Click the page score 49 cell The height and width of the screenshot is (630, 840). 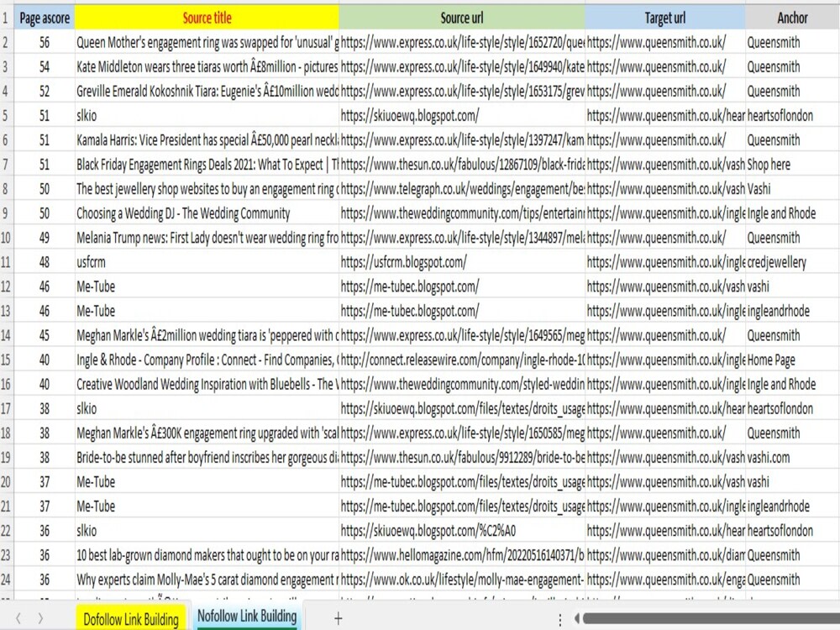click(x=45, y=238)
